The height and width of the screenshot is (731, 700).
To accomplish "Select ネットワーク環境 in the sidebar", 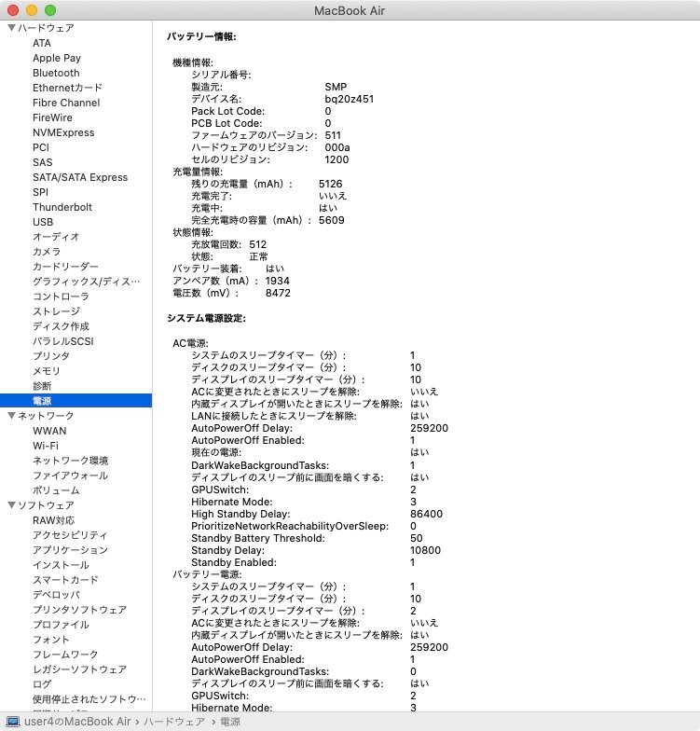I will (70, 461).
